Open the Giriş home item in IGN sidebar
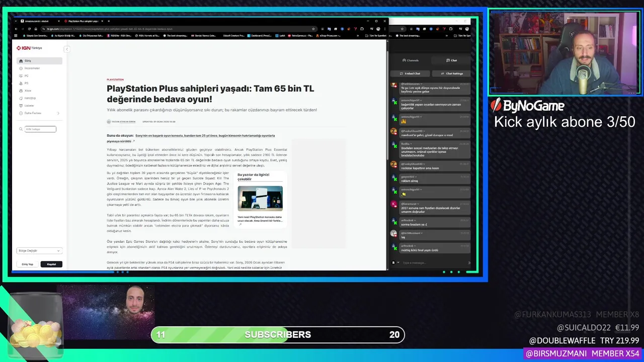The width and height of the screenshot is (644, 362). click(39, 61)
